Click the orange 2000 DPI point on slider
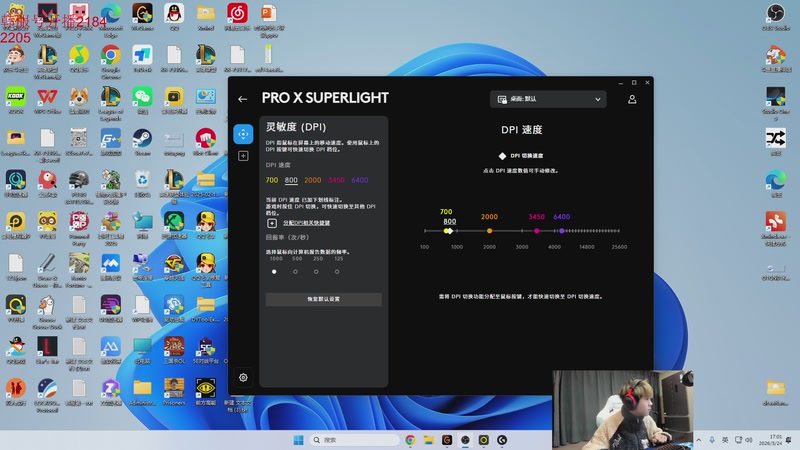 (x=489, y=231)
